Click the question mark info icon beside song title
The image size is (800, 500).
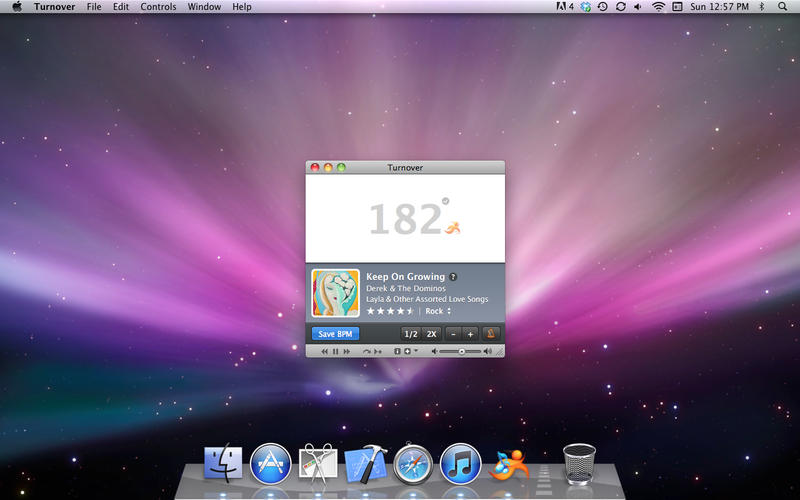[453, 277]
